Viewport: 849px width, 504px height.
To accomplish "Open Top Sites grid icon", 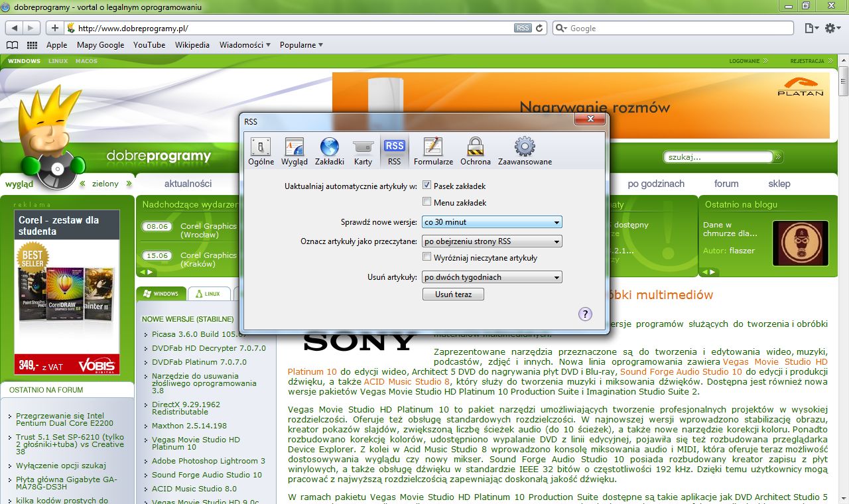I will pyautogui.click(x=32, y=45).
